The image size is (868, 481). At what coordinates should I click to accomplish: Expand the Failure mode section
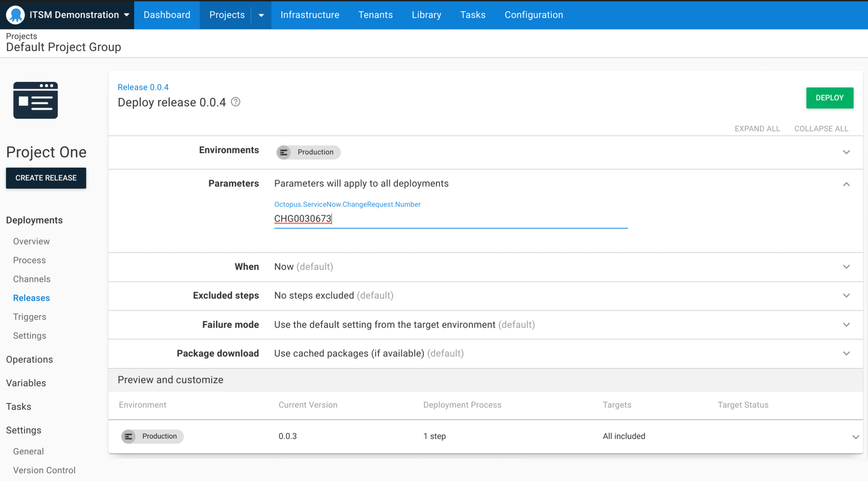[x=846, y=325]
